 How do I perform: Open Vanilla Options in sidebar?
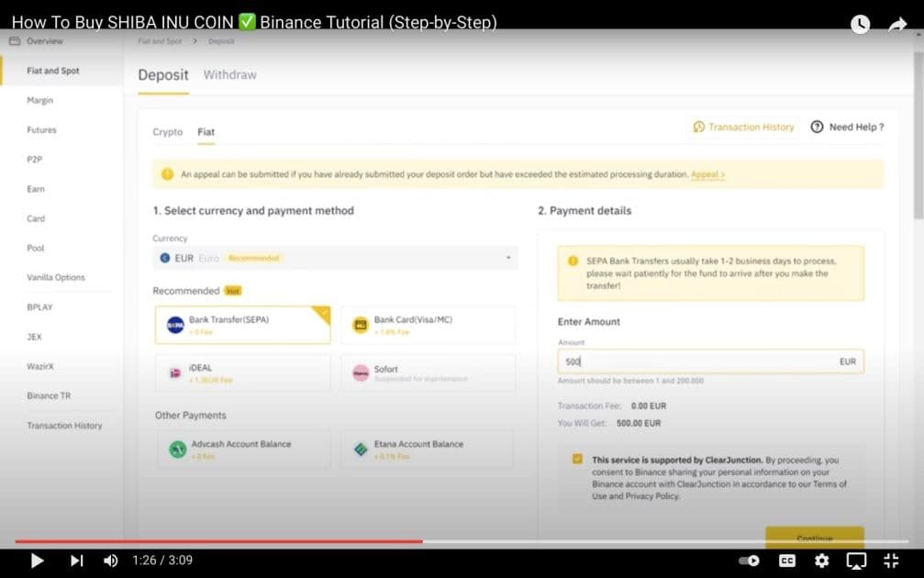click(x=56, y=277)
